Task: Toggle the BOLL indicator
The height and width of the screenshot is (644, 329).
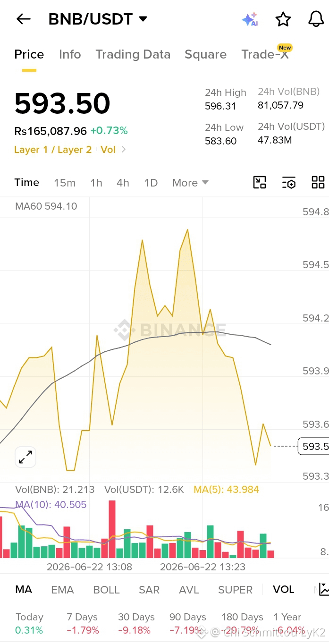Action: [x=106, y=590]
